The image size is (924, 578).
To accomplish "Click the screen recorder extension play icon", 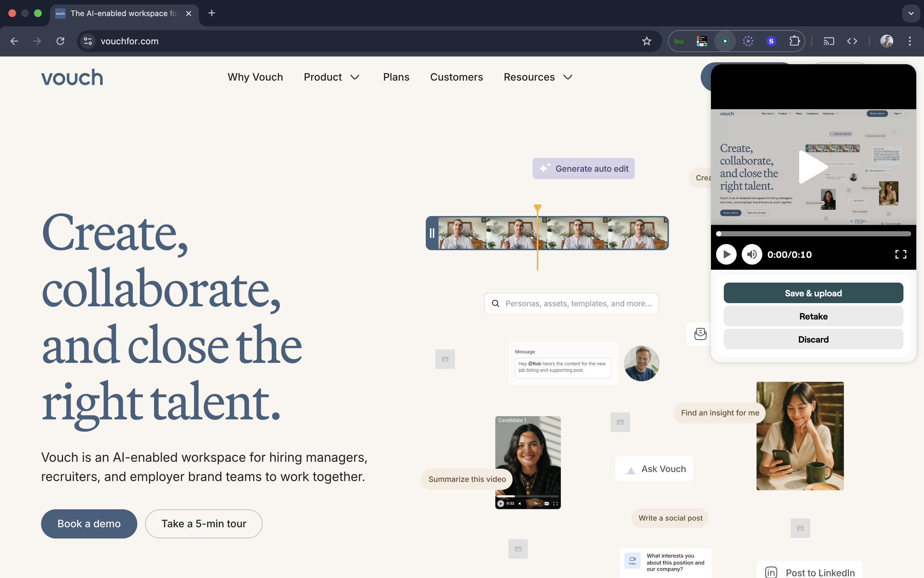I will tap(725, 41).
